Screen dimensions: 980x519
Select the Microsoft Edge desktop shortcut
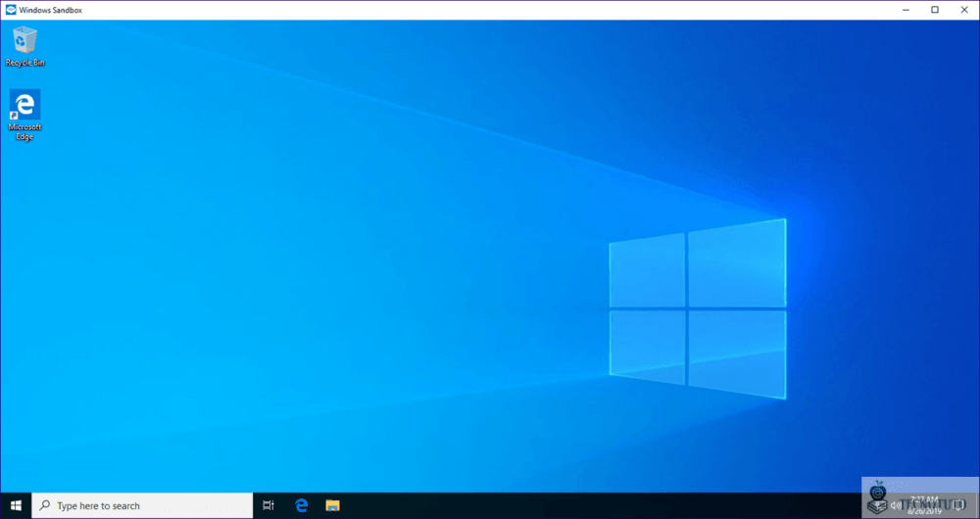click(x=25, y=115)
